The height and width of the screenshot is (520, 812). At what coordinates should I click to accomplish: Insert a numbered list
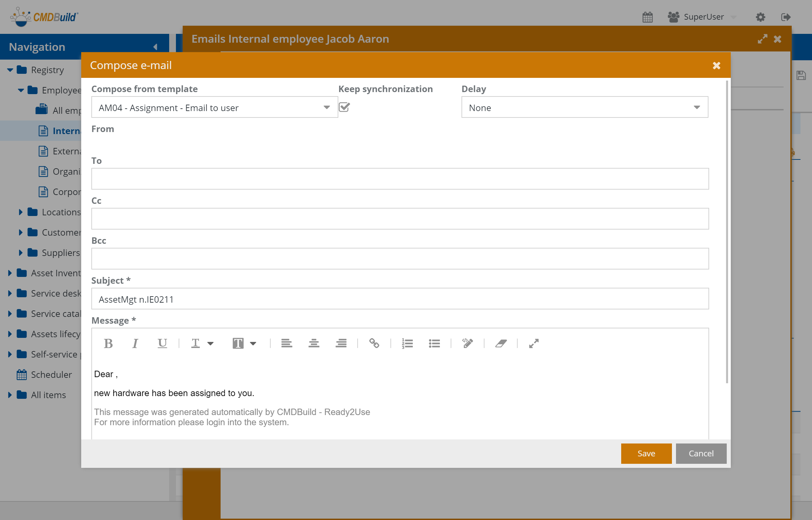coord(407,344)
